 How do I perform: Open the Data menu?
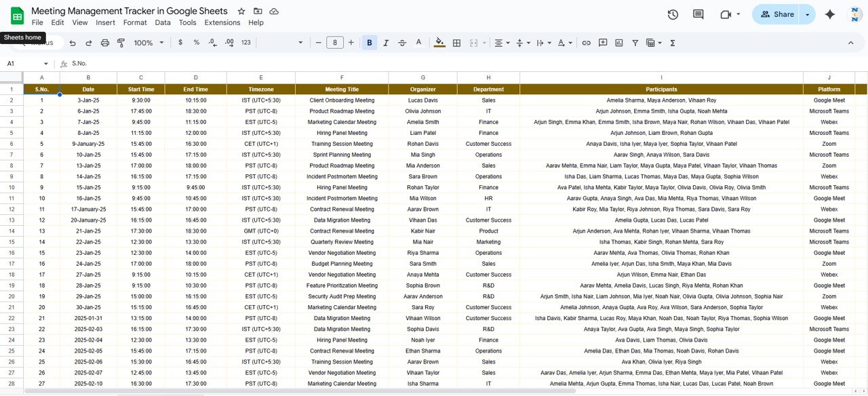pos(163,22)
